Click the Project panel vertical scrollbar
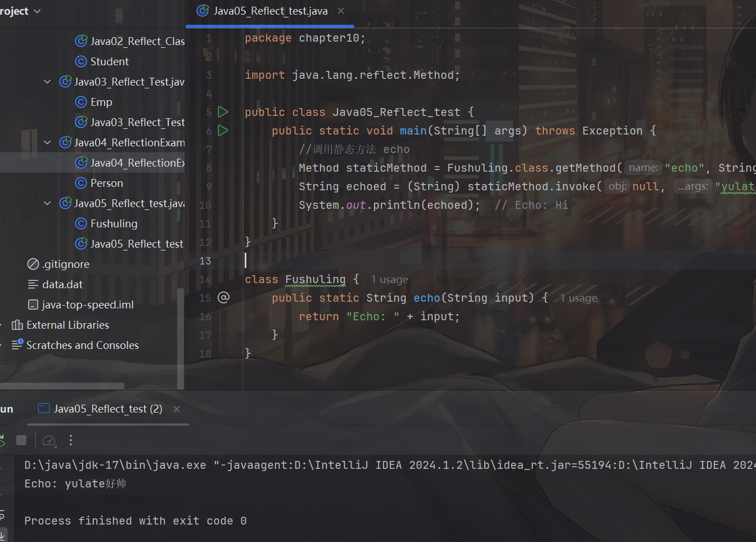Image resolution: width=756 pixels, height=542 pixels. tap(181, 338)
